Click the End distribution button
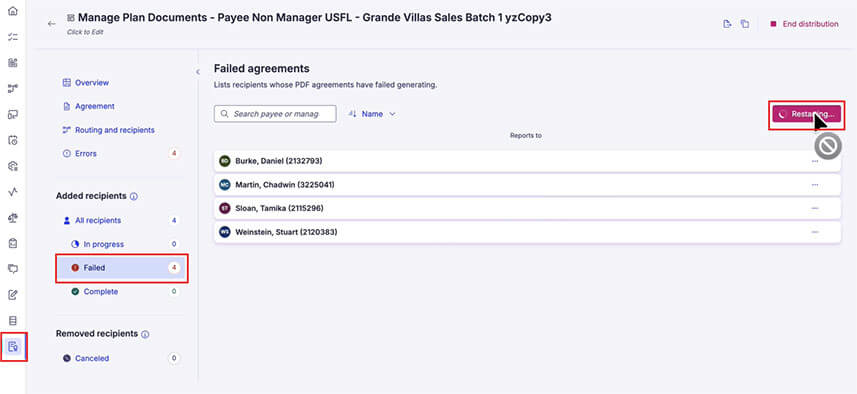This screenshot has height=394, width=857. tap(804, 24)
